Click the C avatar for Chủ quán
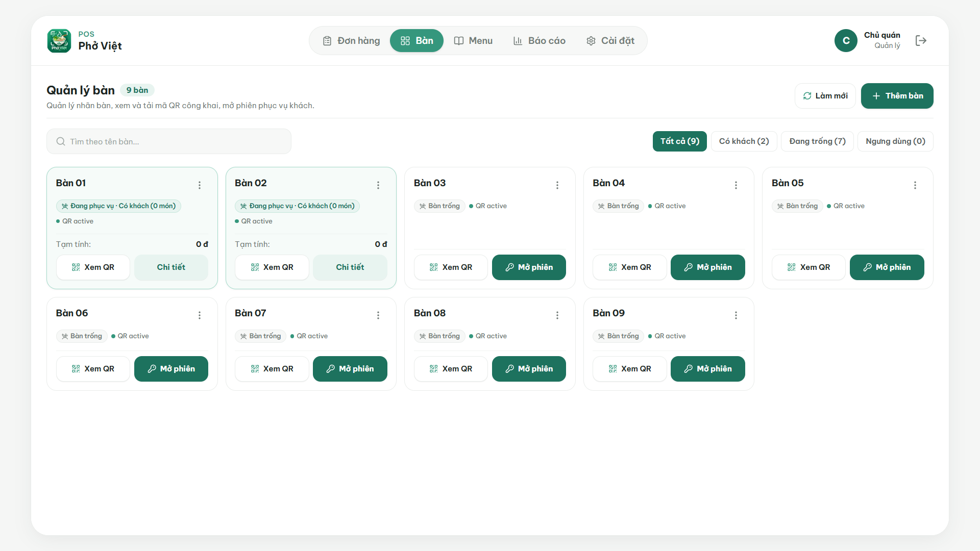The height and width of the screenshot is (551, 980). [846, 41]
